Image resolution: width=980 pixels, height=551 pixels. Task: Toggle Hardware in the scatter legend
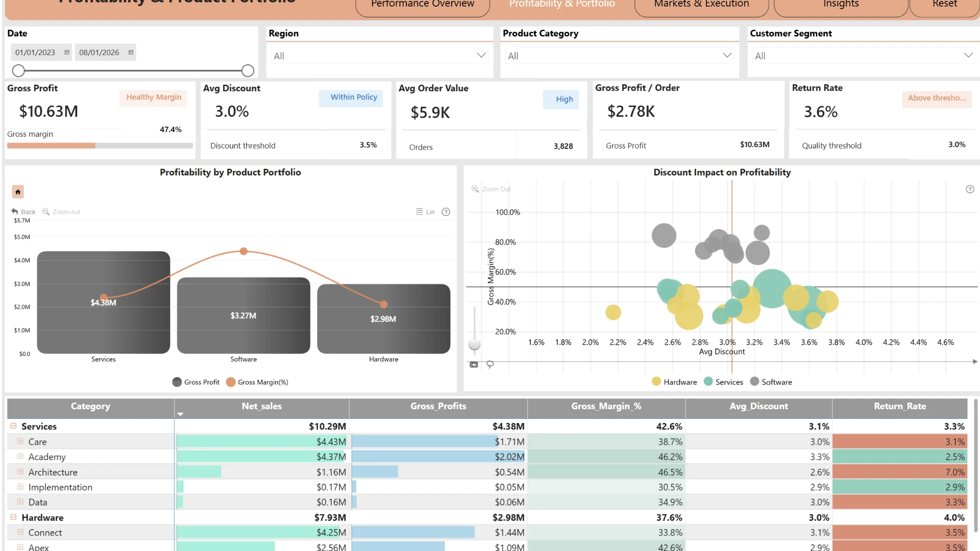tap(674, 382)
